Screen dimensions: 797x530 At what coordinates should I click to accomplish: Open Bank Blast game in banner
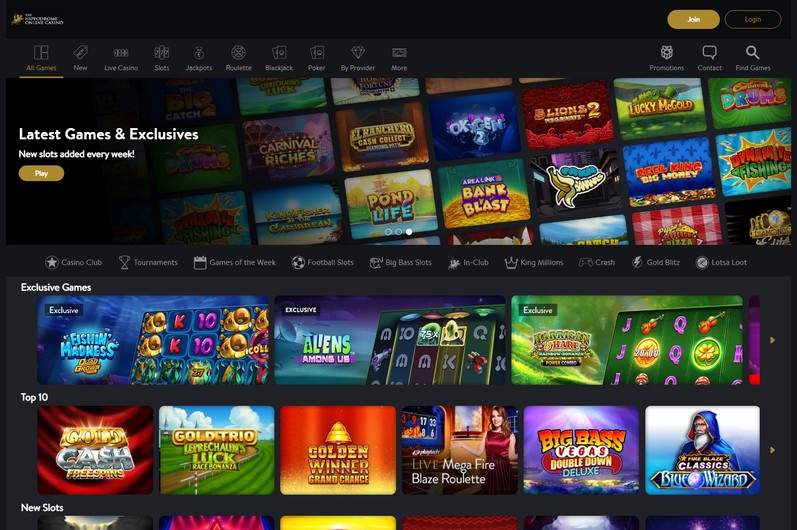(484, 194)
